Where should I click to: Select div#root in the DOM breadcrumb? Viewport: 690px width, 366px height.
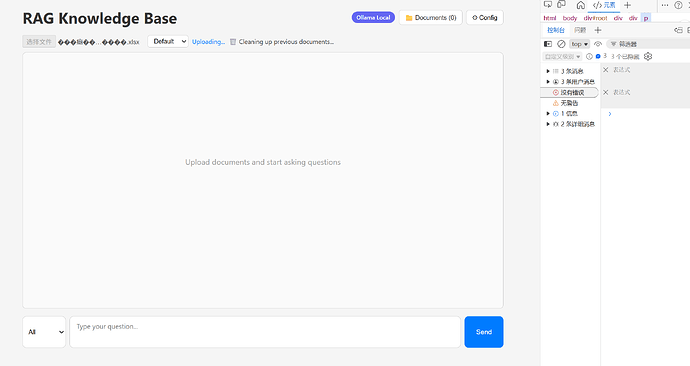click(595, 18)
